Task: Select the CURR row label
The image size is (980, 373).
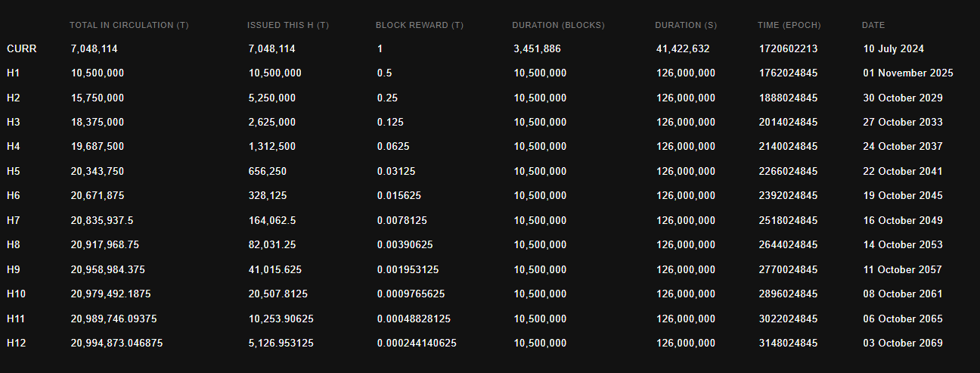Action: tap(21, 49)
